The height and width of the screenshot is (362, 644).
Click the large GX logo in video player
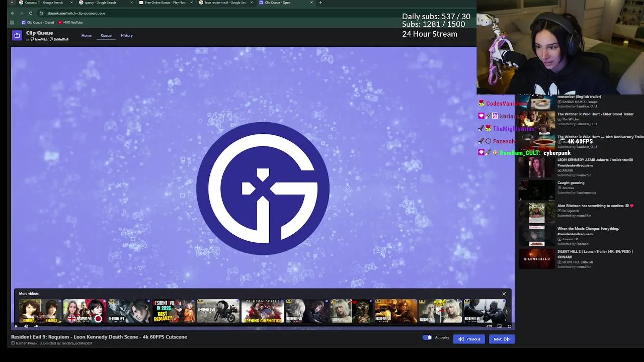click(x=263, y=189)
